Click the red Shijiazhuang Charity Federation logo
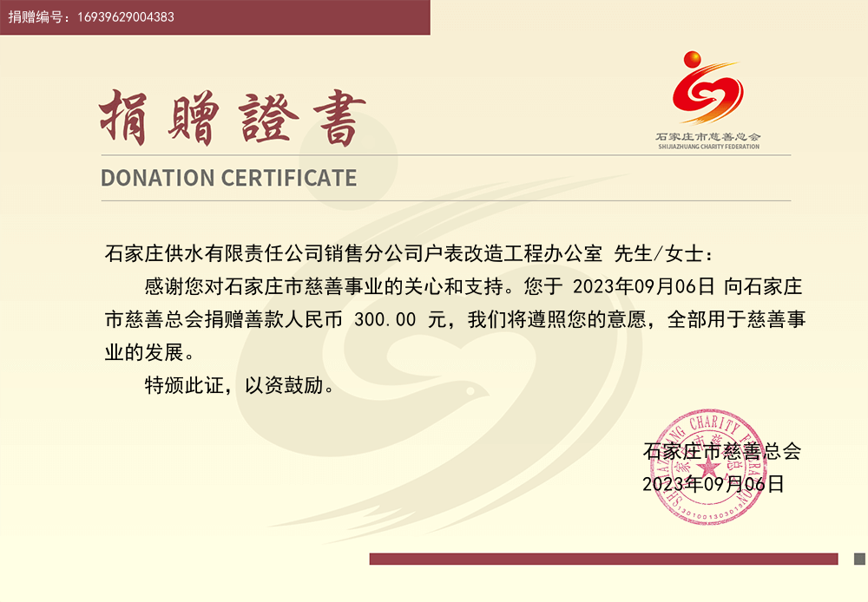Image resolution: width=868 pixels, height=602 pixels. tap(707, 95)
